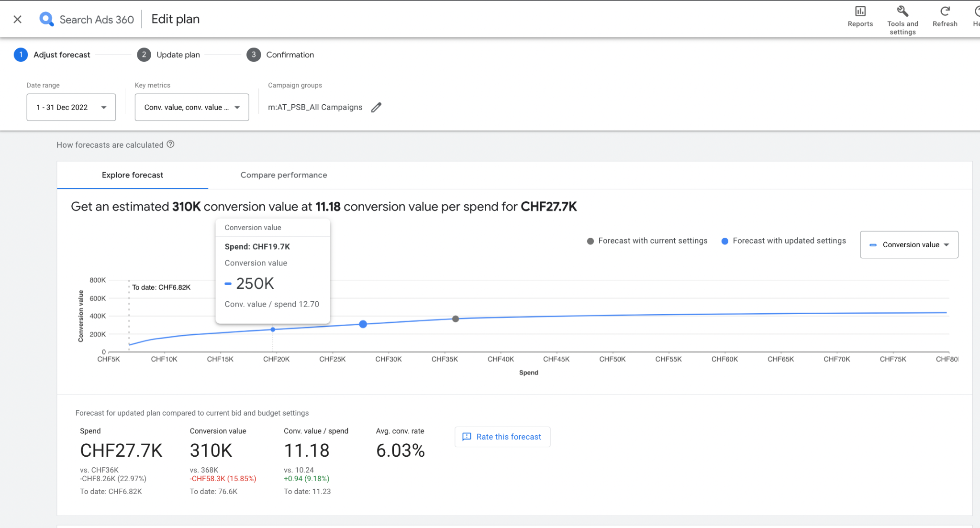This screenshot has height=528, width=980.
Task: Click the Tools and settings wrench icon
Action: [x=902, y=11]
